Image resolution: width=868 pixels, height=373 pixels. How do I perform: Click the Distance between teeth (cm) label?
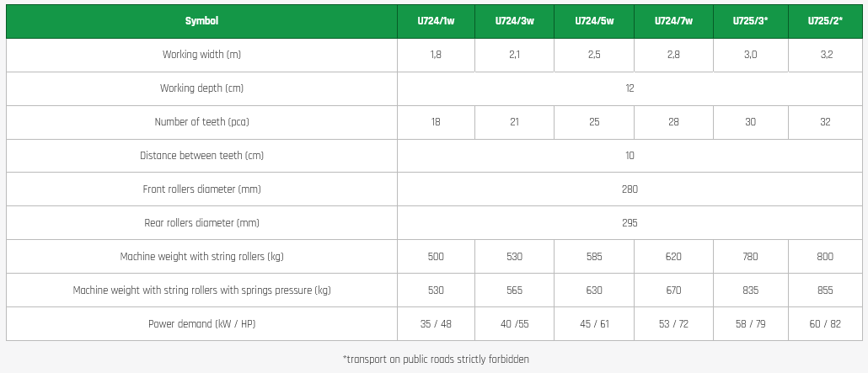201,156
